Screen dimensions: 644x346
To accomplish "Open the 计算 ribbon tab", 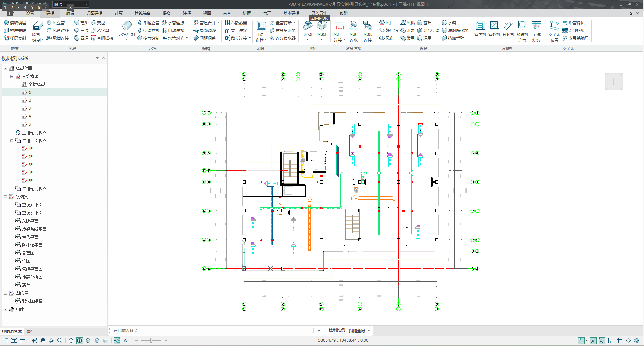I will (118, 13).
